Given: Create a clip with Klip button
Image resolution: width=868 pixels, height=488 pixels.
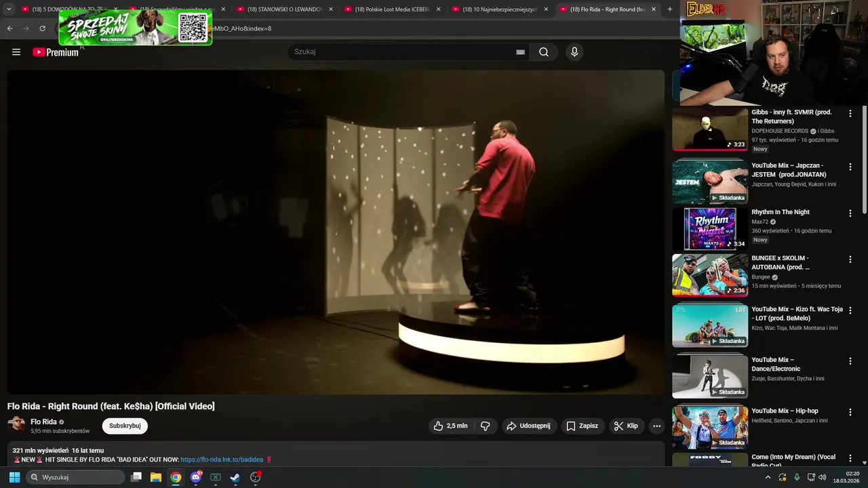Looking at the screenshot, I should [x=625, y=426].
